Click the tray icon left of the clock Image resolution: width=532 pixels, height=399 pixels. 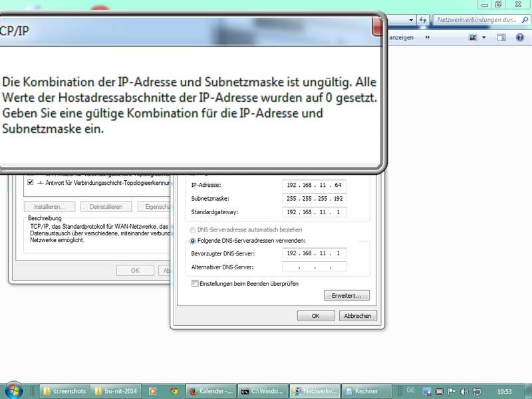coord(477,392)
